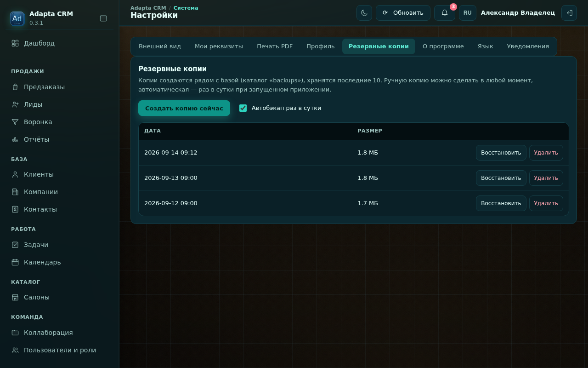Screen dimensions: 588x368
Task: Open the О программе tab
Action: click(x=443, y=46)
